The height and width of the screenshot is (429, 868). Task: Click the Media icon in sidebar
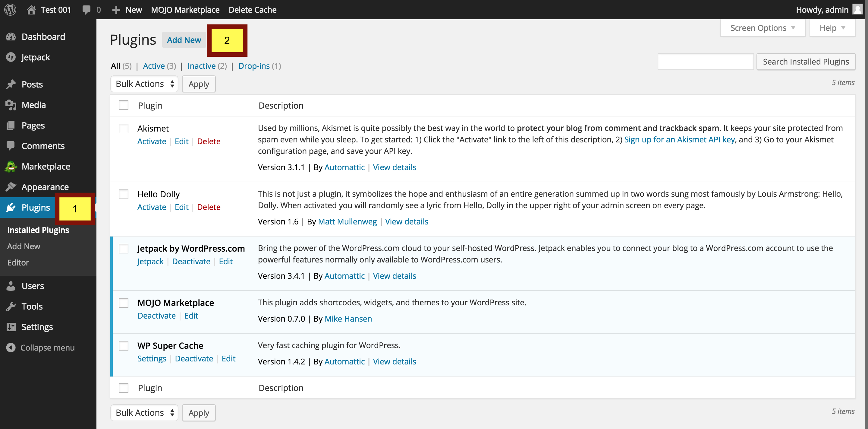[11, 105]
